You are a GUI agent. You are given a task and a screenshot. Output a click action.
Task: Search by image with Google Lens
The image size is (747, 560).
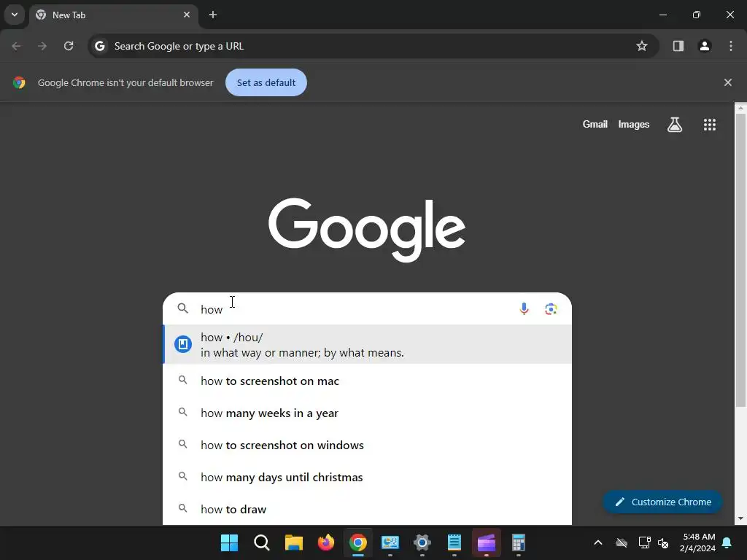[x=551, y=309]
